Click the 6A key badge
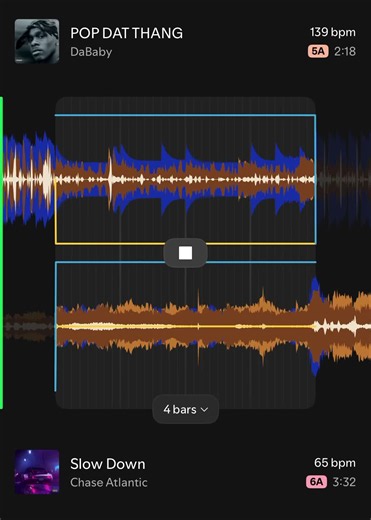Screen dimensions: 371x520 [316, 482]
